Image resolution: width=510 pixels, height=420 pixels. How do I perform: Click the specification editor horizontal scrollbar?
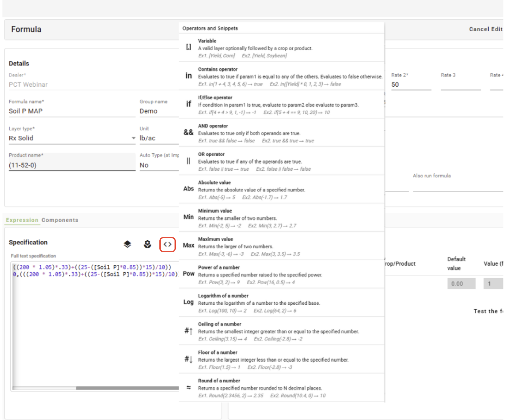point(127,388)
